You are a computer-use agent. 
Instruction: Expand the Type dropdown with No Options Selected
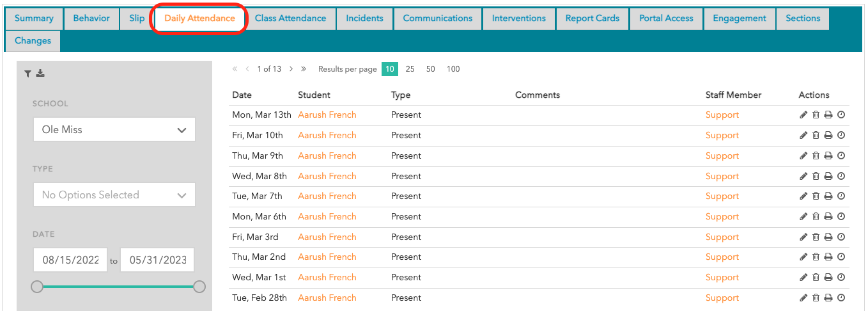(x=114, y=195)
